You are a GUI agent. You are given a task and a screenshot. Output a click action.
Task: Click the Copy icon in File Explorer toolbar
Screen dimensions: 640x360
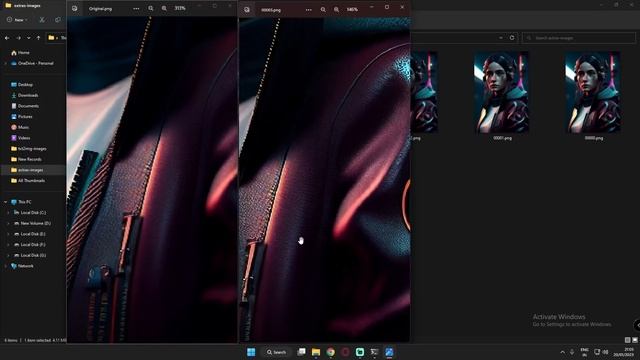[x=58, y=20]
